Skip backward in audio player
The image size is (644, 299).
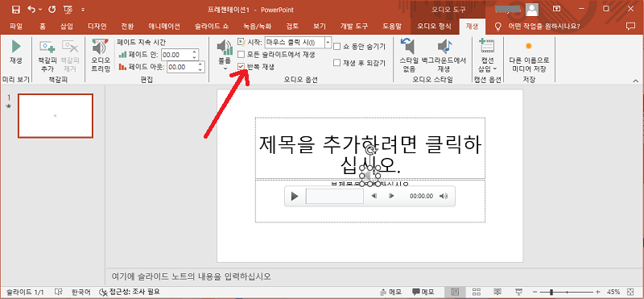click(x=374, y=196)
